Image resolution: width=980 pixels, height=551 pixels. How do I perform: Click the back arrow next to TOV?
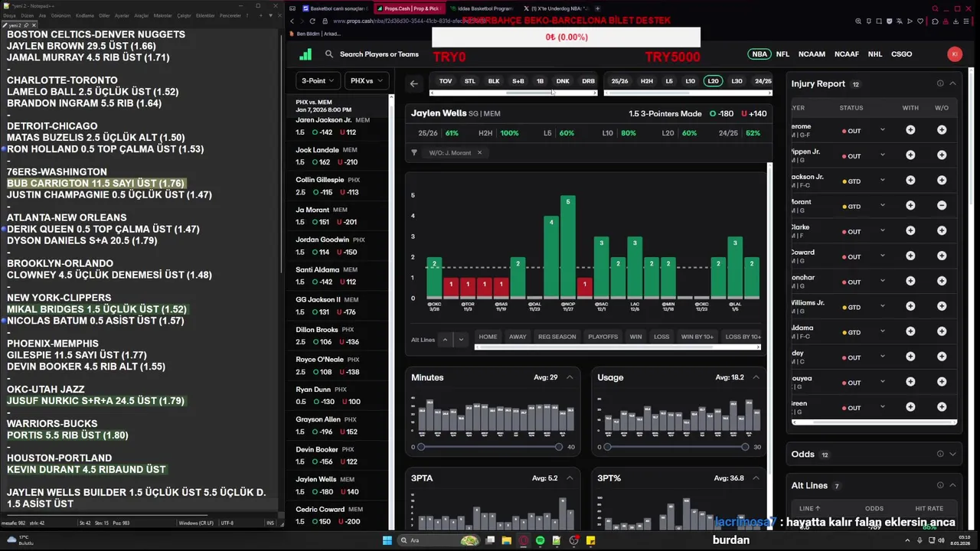click(414, 84)
